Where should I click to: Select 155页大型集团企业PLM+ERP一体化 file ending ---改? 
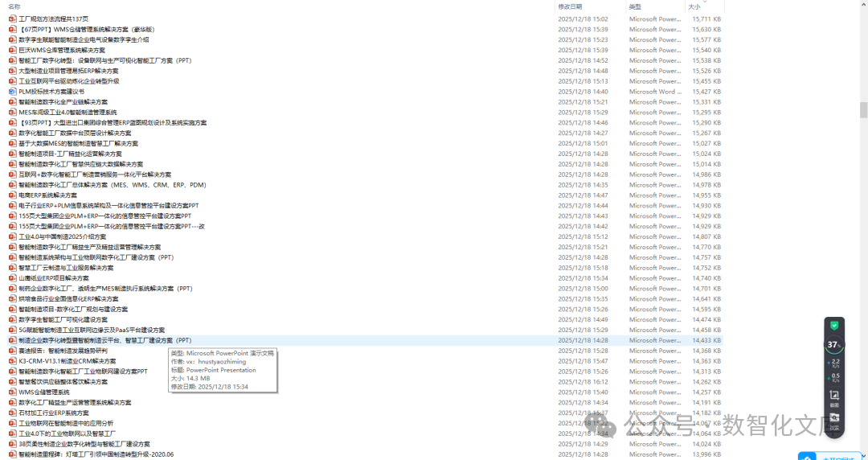point(112,226)
